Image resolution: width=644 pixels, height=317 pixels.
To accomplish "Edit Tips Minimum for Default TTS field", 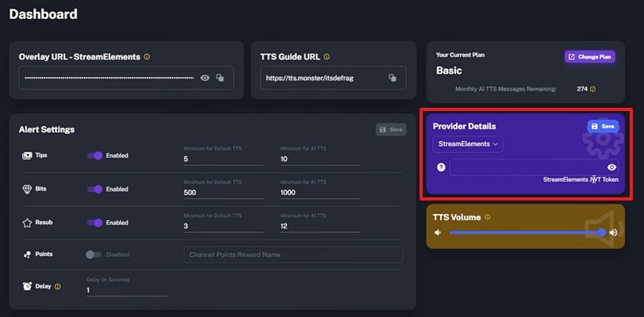I will click(x=224, y=159).
